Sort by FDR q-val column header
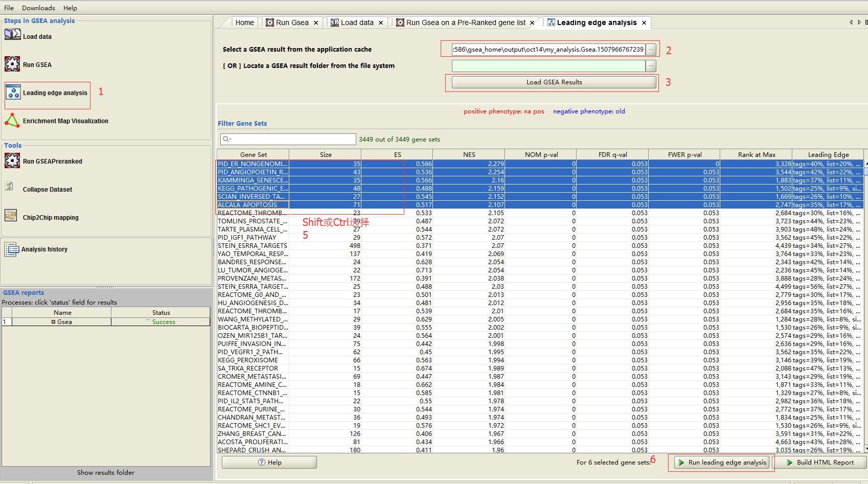Image resolution: width=868 pixels, height=484 pixels. click(x=612, y=154)
